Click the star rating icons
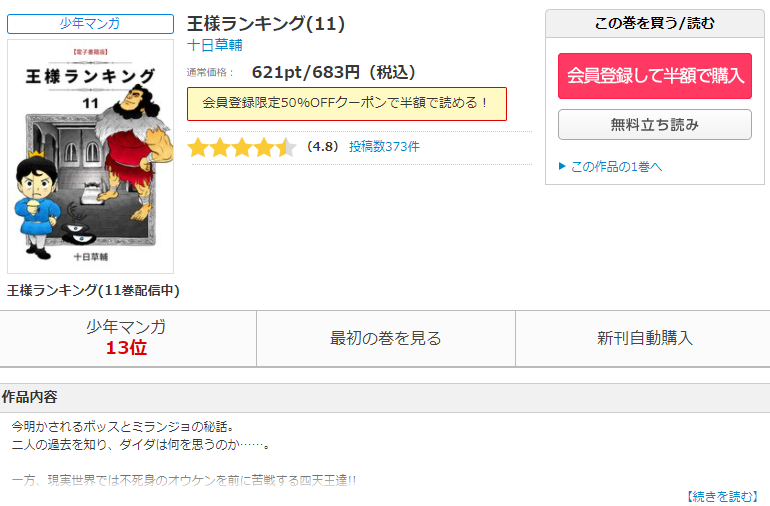This screenshot has height=506, width=770. 242,147
